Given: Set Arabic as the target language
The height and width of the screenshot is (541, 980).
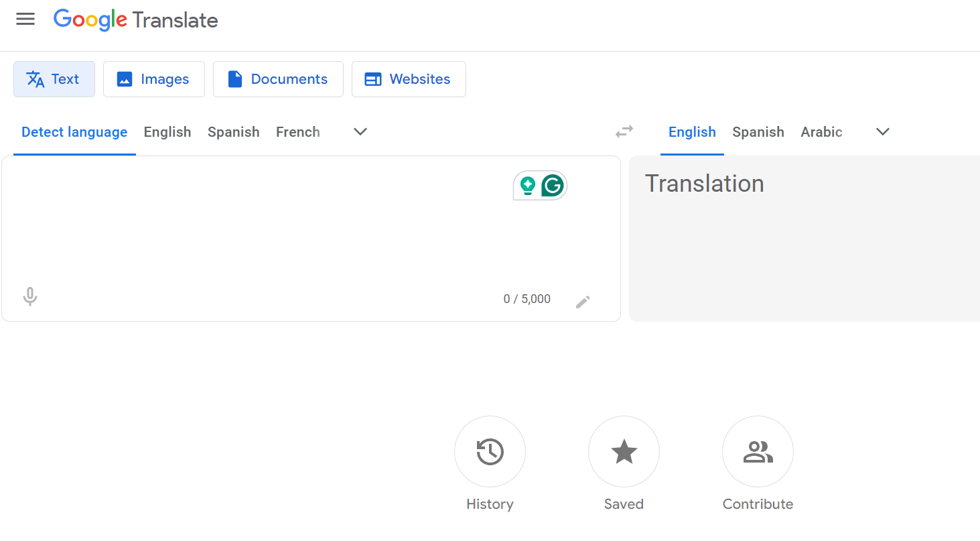Looking at the screenshot, I should click(821, 131).
